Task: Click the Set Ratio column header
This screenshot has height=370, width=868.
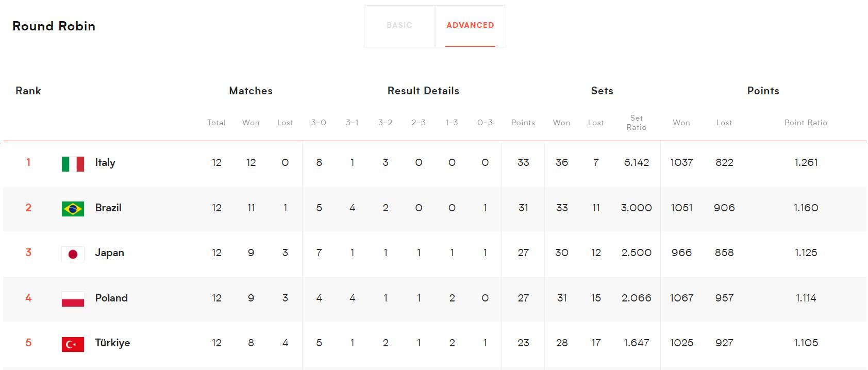Action: (636, 123)
